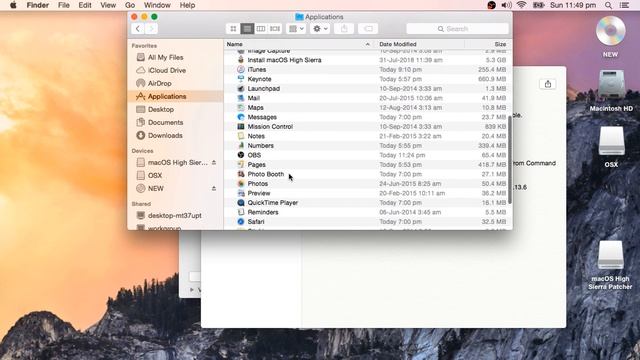Screen dimensions: 640x360
Task: Select the Mail app icon
Action: point(241,98)
